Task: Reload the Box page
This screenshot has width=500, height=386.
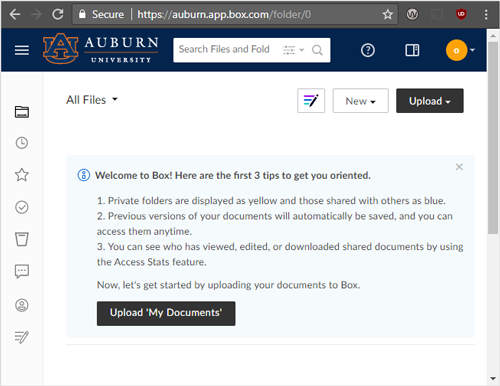Action: [58, 14]
